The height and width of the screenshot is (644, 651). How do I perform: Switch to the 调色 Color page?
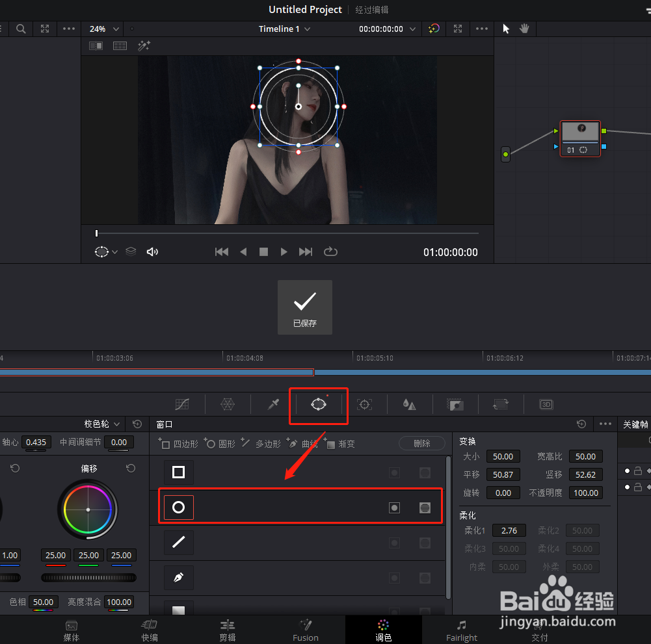[383, 630]
